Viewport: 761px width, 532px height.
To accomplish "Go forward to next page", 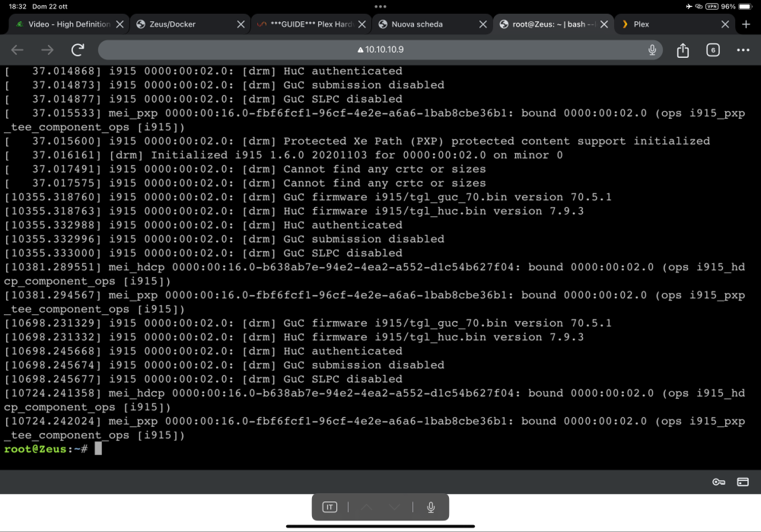I will coord(47,49).
